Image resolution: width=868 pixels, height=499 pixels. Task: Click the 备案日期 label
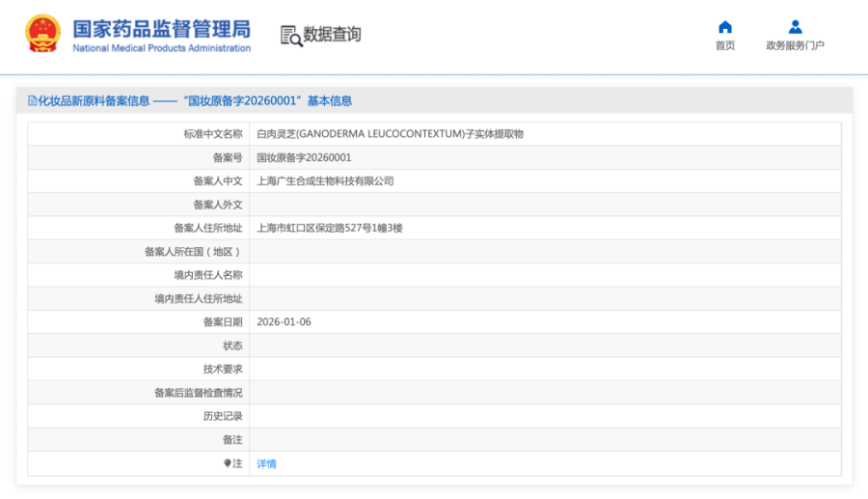[223, 322]
